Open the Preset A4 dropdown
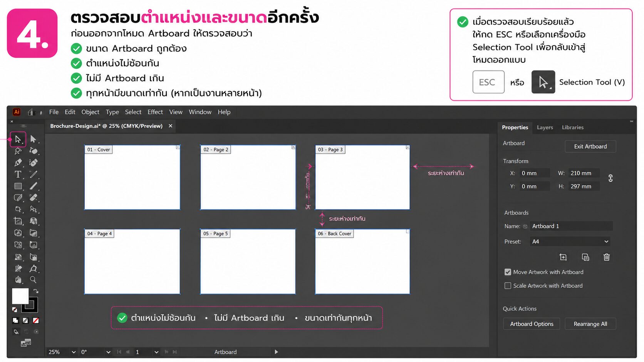644x362 pixels. pos(570,242)
